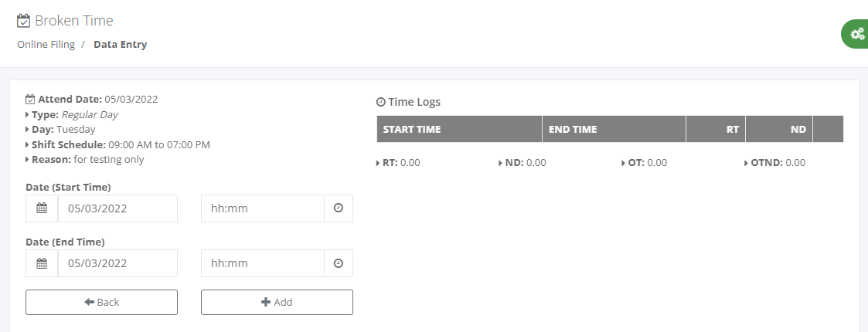The width and height of the screenshot is (868, 332).
Task: Click the END TIME column header
Action: point(573,130)
